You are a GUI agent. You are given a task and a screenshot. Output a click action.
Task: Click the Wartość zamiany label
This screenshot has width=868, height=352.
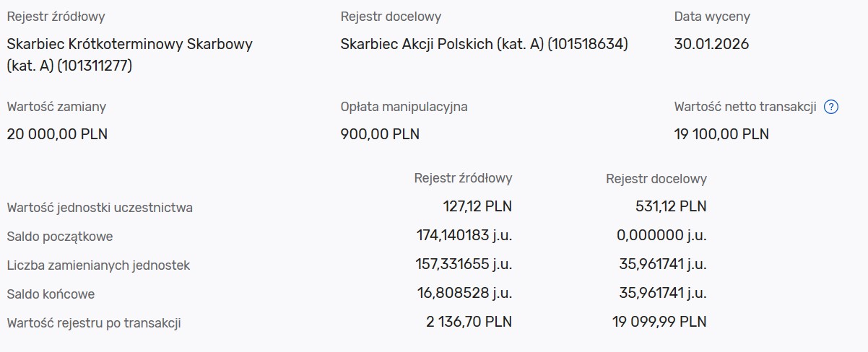pyautogui.click(x=56, y=107)
